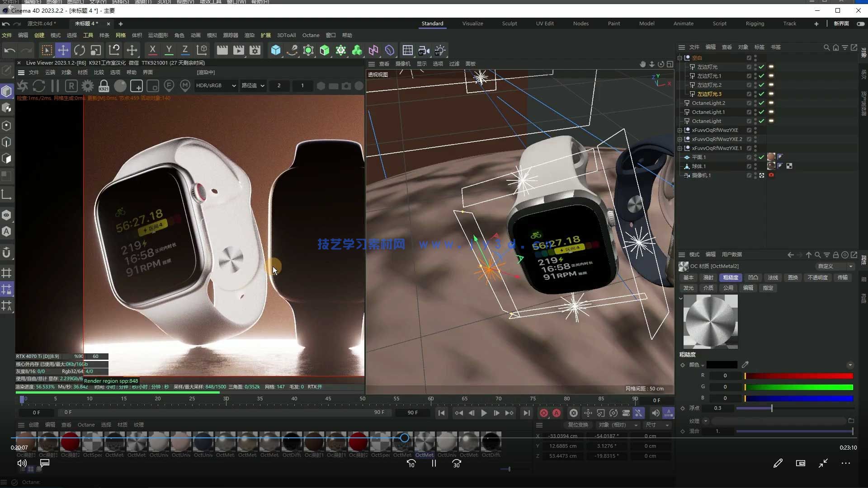Screen dimensions: 868x488
Task: Toggle visibility checkmark of OctaneLight.2 layer
Action: 762,103
